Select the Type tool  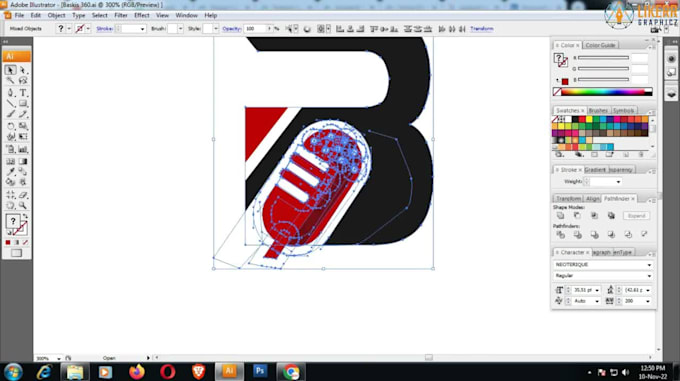point(23,93)
